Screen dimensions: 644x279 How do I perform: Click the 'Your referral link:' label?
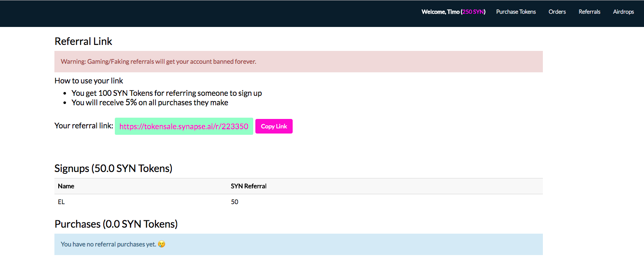click(x=84, y=126)
